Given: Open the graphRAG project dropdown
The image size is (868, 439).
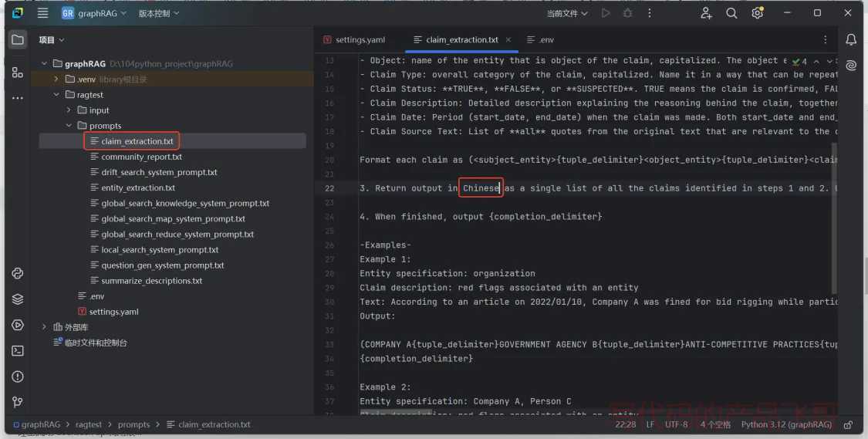Looking at the screenshot, I should click(x=93, y=13).
